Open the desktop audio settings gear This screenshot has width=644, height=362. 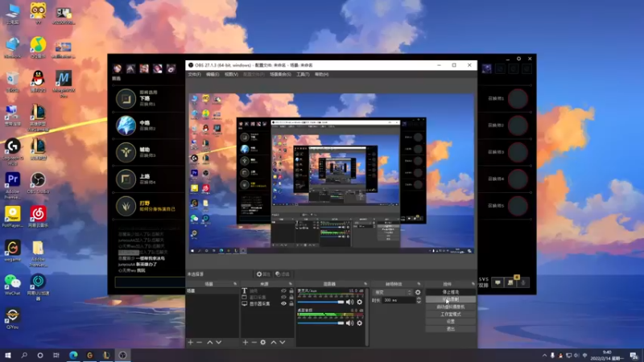click(359, 323)
